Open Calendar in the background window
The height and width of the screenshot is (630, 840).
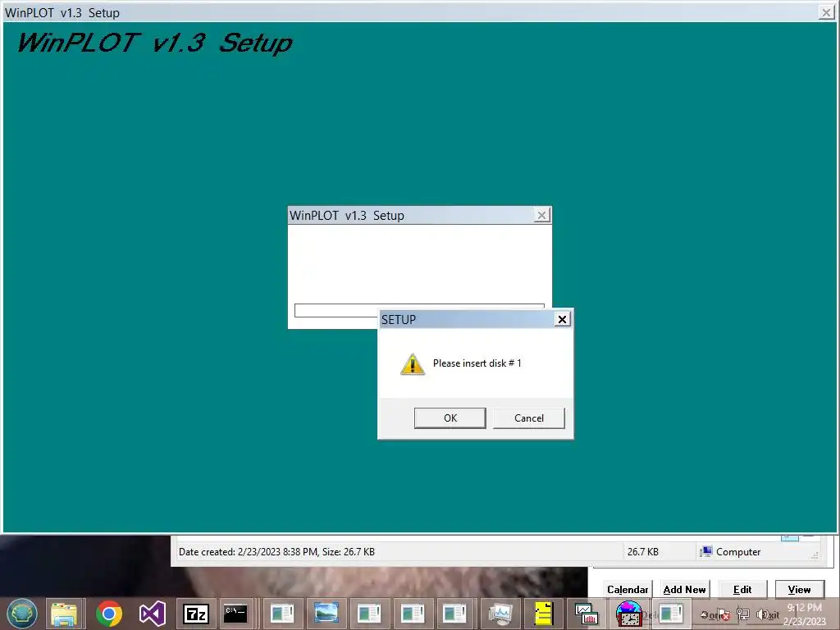(628, 589)
